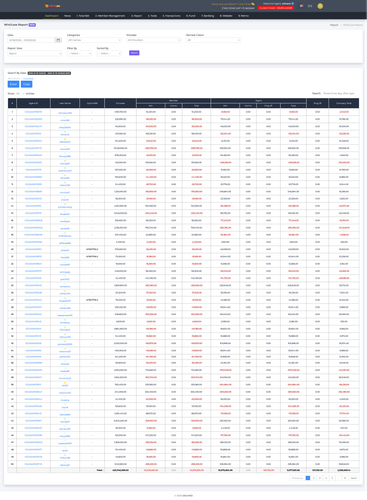Open the 5. Transactions menu

coord(171,16)
